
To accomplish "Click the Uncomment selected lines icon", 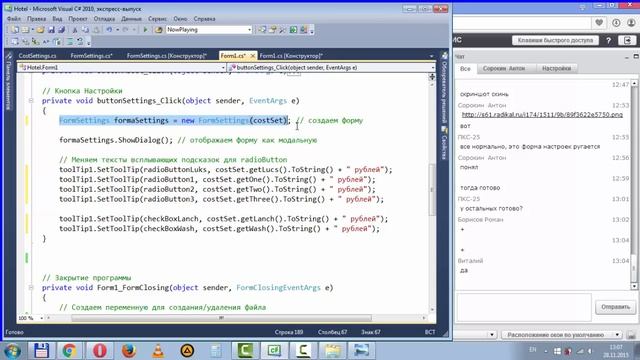I will click(x=80, y=42).
